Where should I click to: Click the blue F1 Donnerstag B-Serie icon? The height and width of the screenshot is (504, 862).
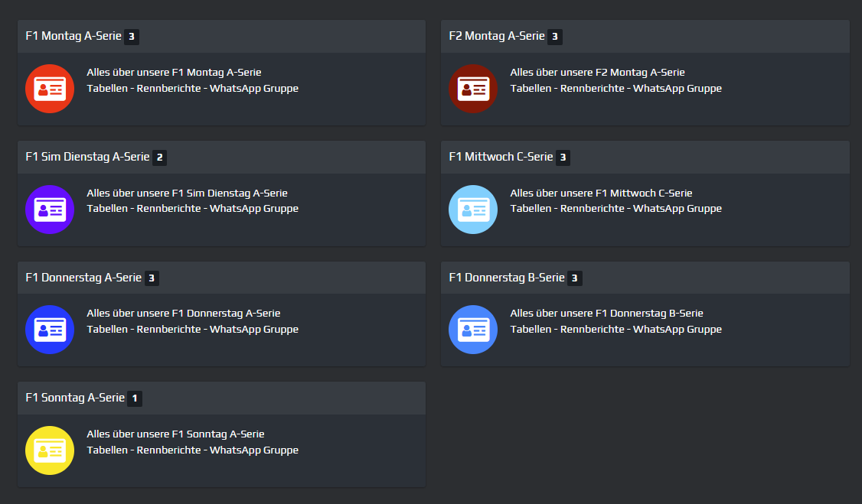(473, 330)
